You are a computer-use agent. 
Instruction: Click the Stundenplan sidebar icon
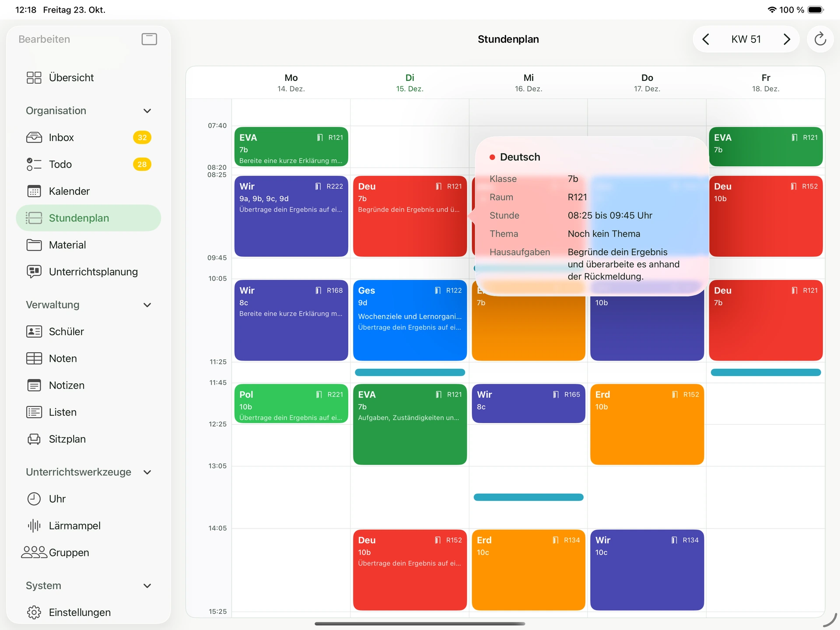coord(34,218)
